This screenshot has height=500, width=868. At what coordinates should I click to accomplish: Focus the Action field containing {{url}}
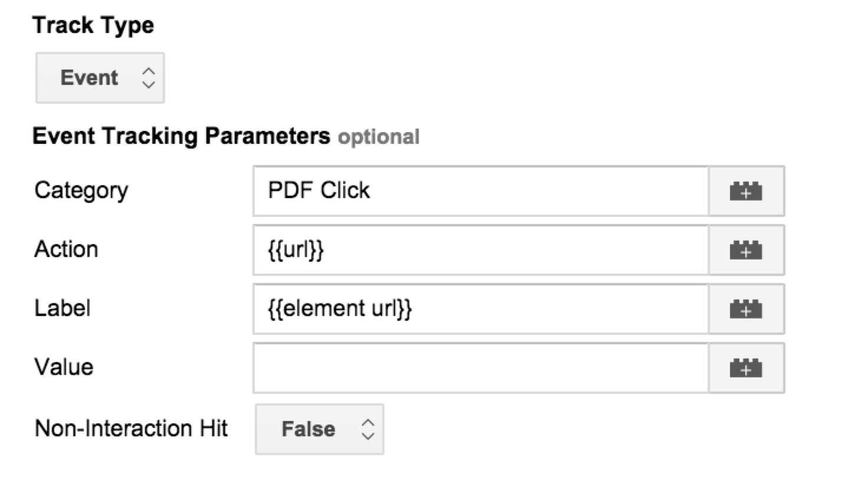coord(481,250)
